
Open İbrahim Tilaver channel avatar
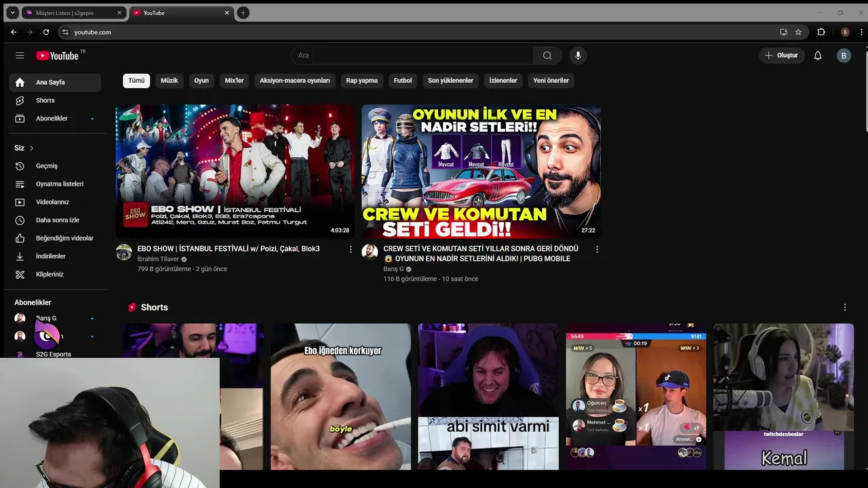tap(124, 252)
